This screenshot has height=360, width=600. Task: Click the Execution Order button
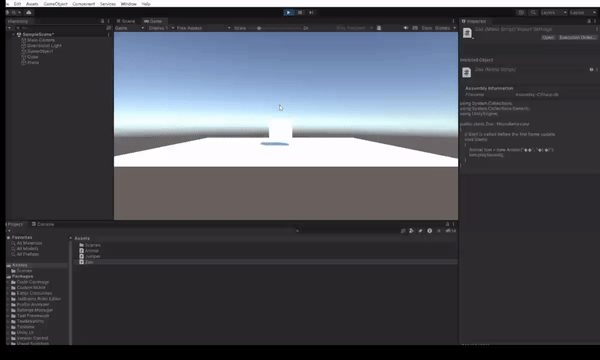tap(577, 37)
